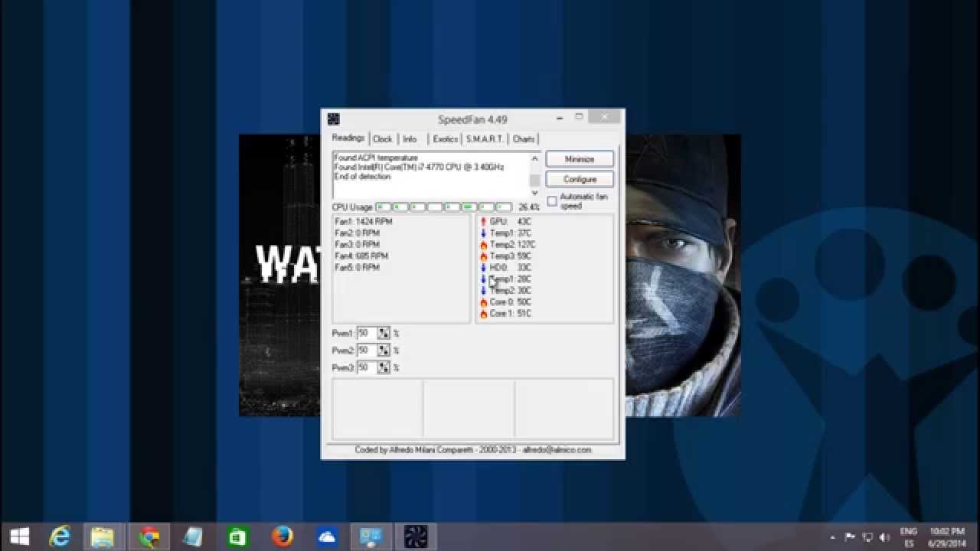Switch to the Clock tab
The image size is (980, 551).
coord(383,139)
